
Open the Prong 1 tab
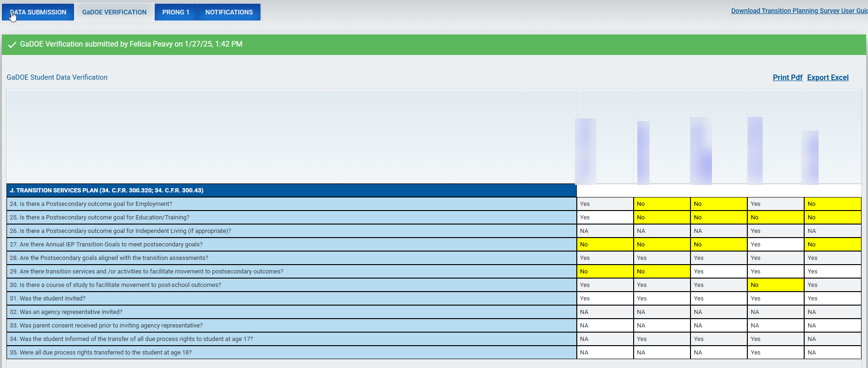click(176, 12)
